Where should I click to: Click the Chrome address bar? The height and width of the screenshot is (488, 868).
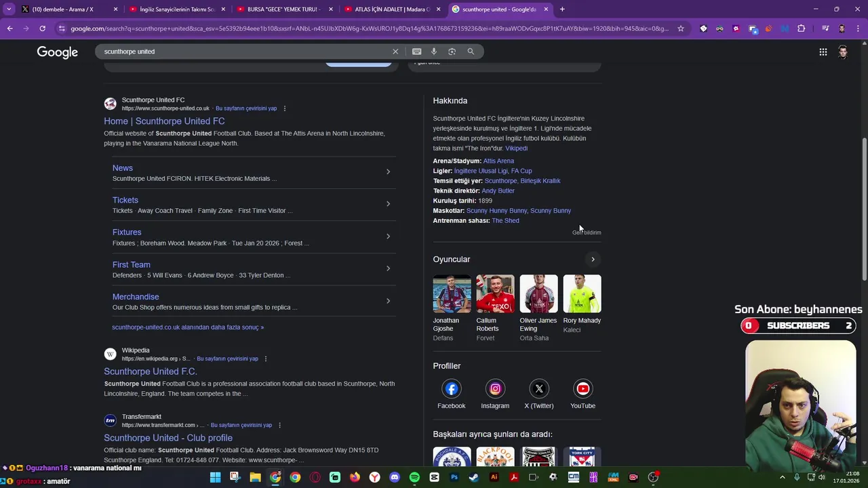[370, 28]
